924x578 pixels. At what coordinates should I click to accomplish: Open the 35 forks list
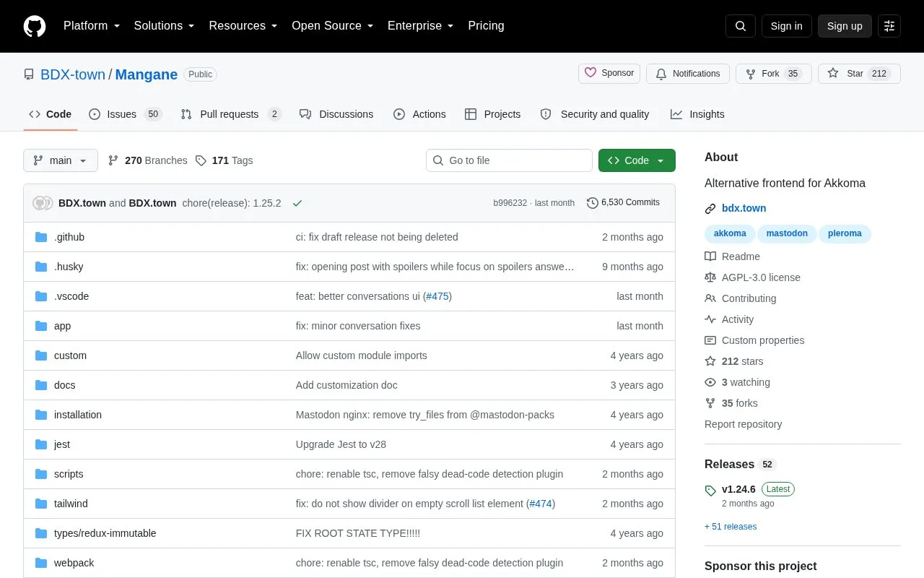coord(731,403)
